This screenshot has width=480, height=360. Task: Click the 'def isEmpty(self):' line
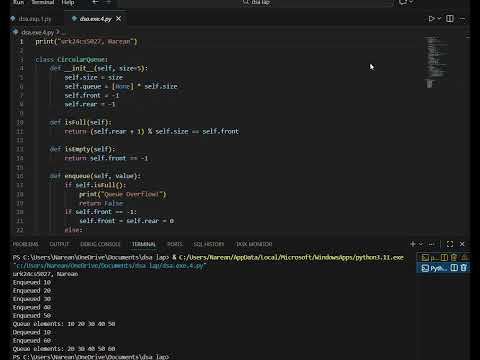click(82, 149)
